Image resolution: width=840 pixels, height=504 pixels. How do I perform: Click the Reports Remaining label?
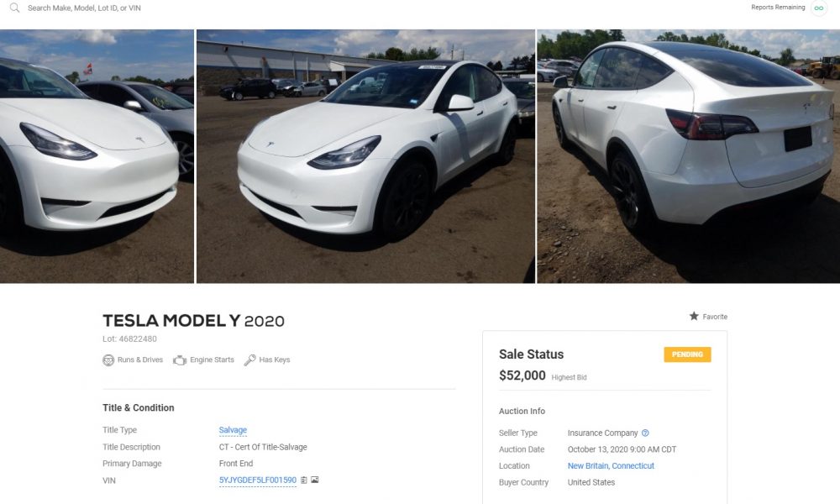point(778,8)
